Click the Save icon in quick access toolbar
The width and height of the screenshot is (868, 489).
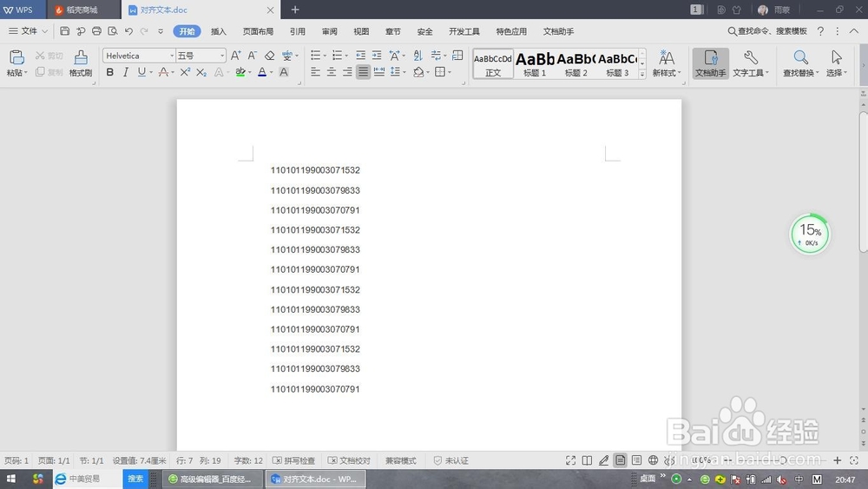click(x=65, y=31)
